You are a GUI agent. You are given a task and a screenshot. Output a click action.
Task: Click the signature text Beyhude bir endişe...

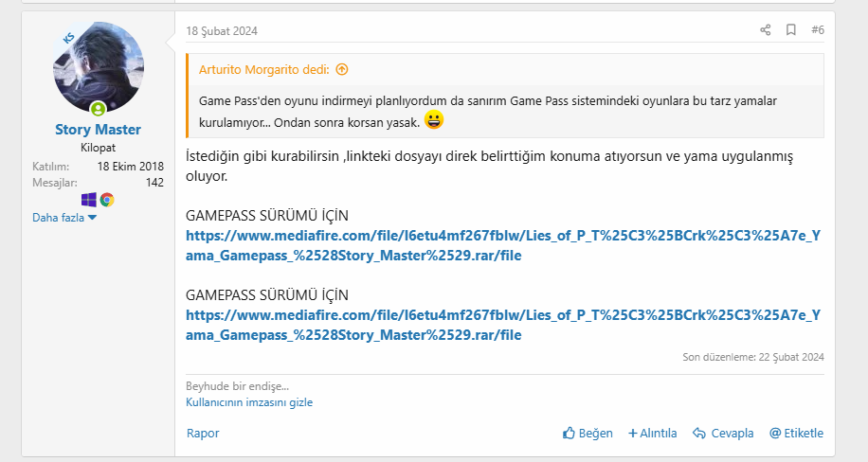coord(237,386)
